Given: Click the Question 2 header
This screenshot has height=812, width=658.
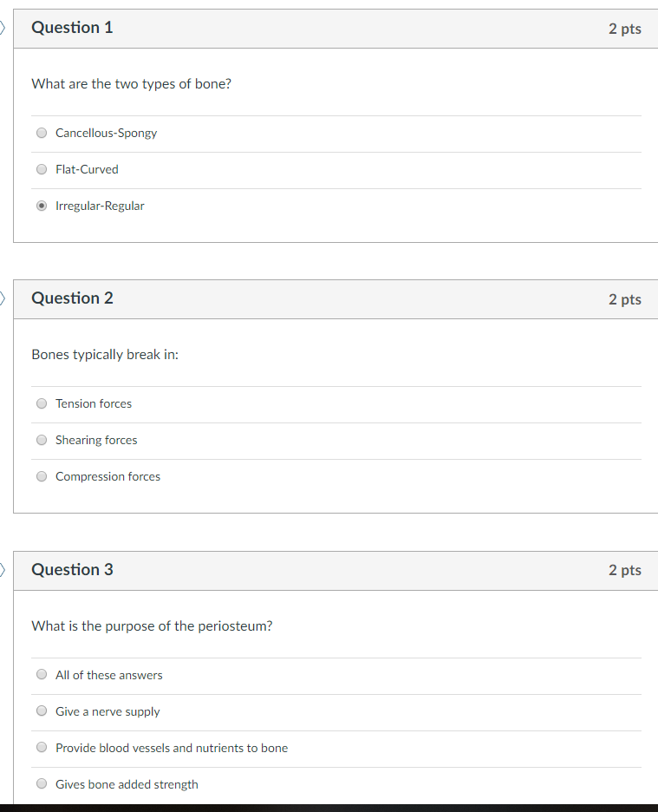Looking at the screenshot, I should click(72, 298).
